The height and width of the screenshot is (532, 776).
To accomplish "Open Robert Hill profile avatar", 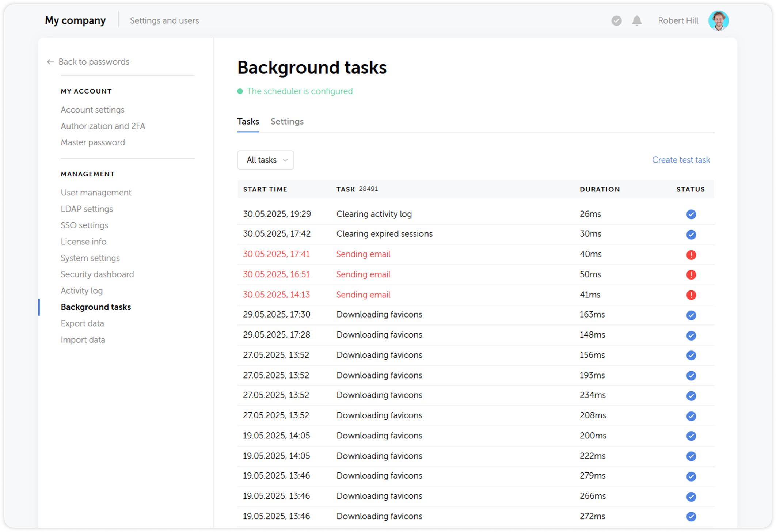I will click(718, 21).
